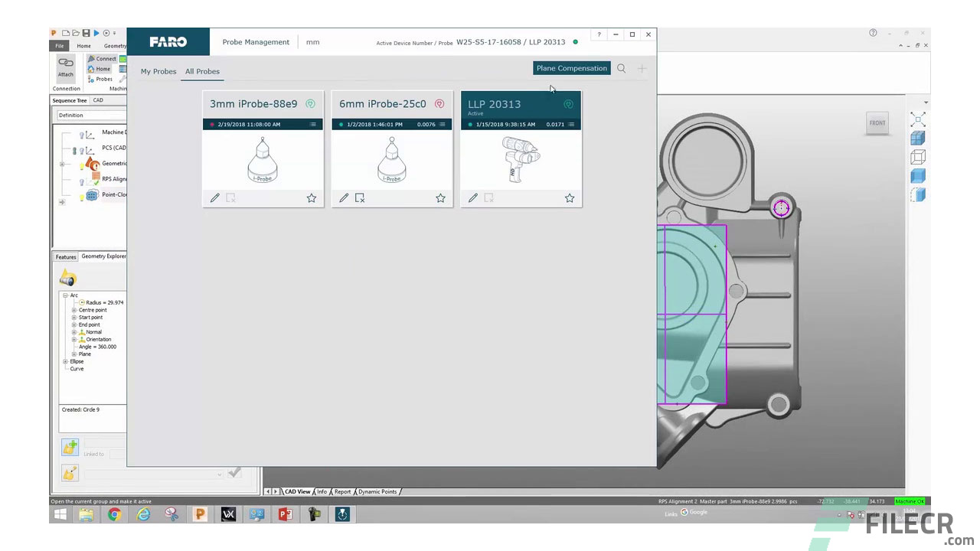Switch to the Report tab below the CAD view
The image size is (980, 551).
pyautogui.click(x=342, y=491)
